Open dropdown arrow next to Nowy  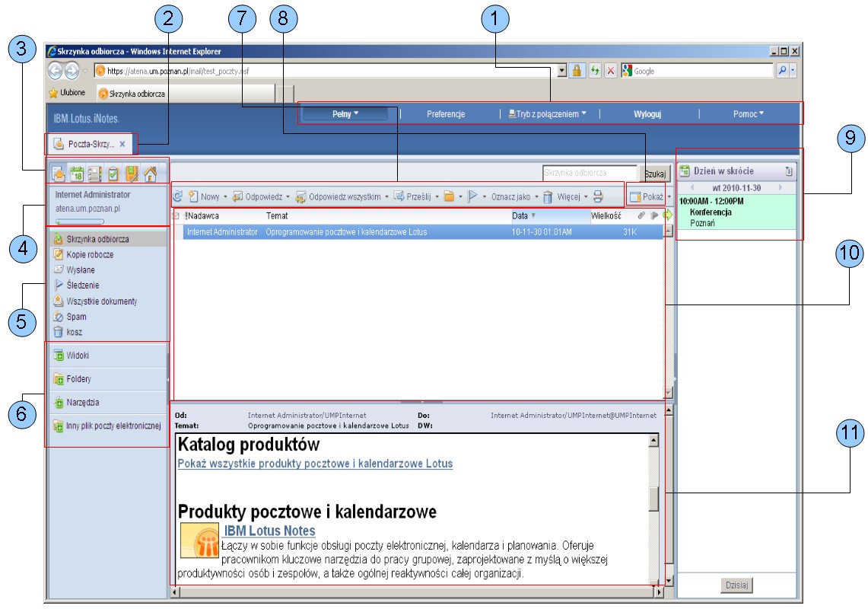224,196
